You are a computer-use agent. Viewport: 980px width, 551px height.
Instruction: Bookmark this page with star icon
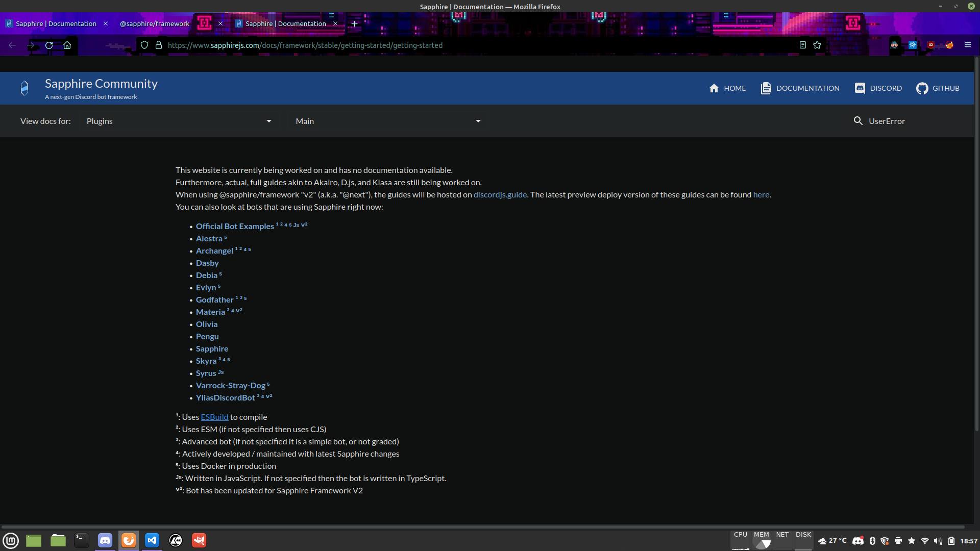click(817, 45)
